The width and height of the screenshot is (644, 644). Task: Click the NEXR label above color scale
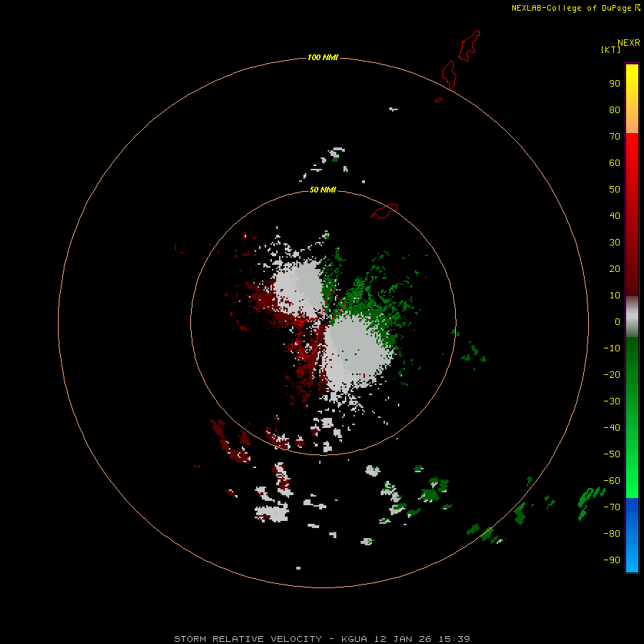click(629, 43)
